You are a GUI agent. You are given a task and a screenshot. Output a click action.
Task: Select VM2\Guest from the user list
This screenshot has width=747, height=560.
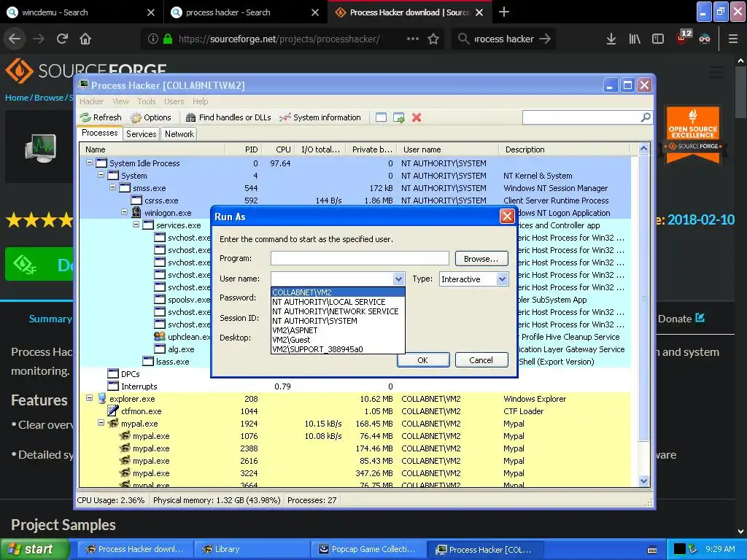point(338,340)
